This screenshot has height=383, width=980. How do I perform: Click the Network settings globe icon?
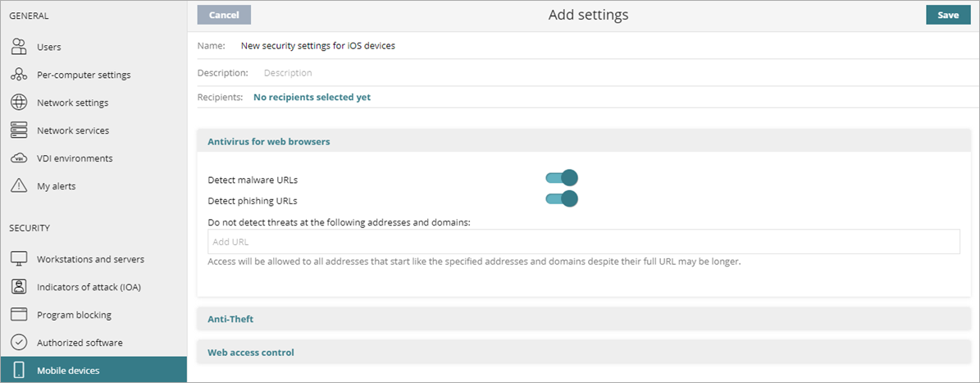point(19,103)
